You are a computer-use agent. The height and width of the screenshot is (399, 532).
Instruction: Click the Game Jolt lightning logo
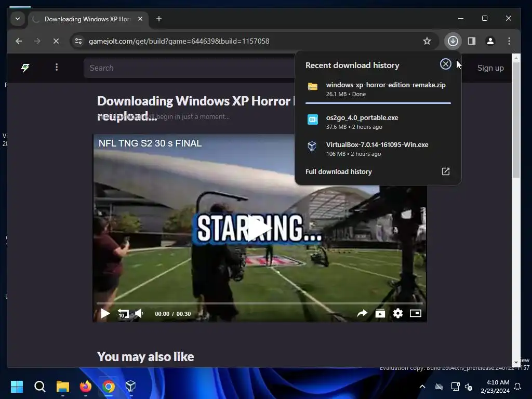coord(25,68)
